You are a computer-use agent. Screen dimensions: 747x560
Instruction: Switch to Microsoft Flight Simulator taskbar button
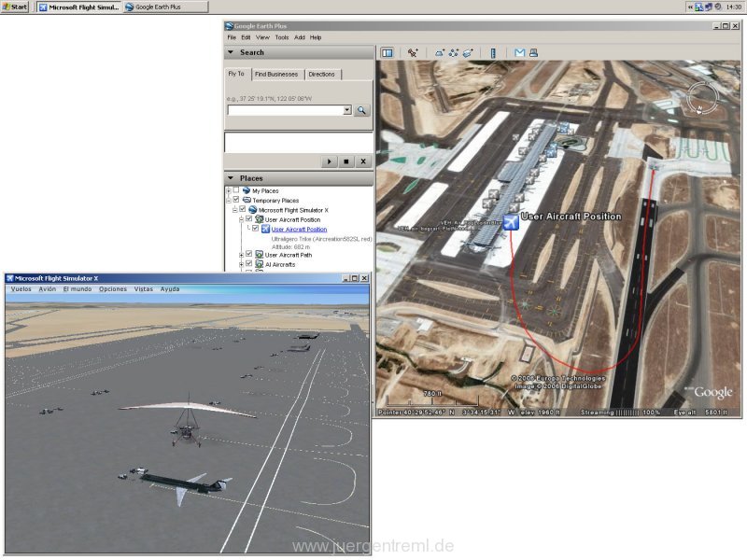79,7
